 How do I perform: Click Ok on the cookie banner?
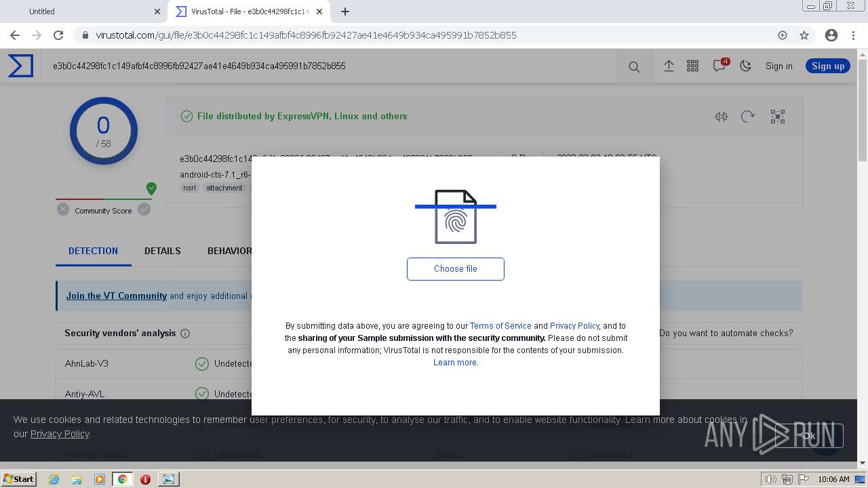click(x=809, y=436)
